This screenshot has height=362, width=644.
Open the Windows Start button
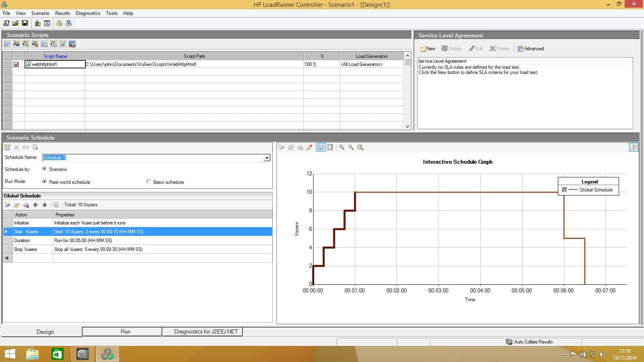[10, 354]
